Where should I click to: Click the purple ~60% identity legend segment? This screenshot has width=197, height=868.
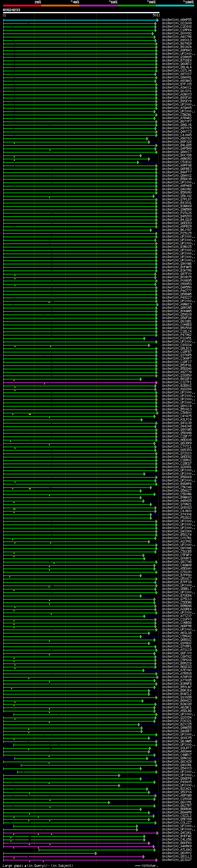(98, 6)
